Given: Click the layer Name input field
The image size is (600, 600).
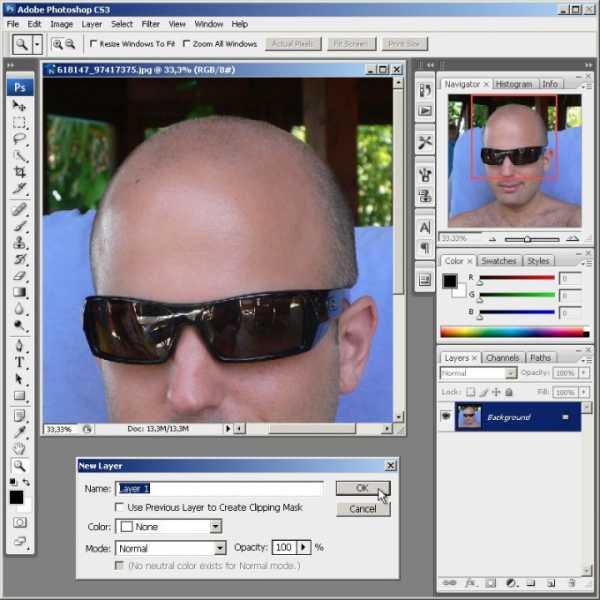Looking at the screenshot, I should click(219, 489).
